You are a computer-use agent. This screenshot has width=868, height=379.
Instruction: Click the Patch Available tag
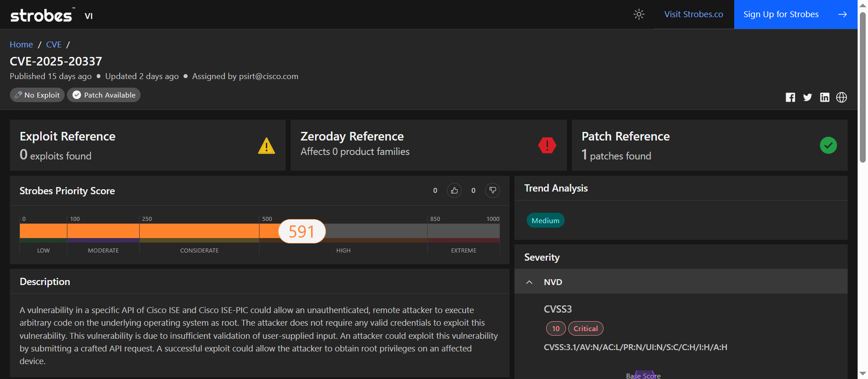click(x=104, y=95)
